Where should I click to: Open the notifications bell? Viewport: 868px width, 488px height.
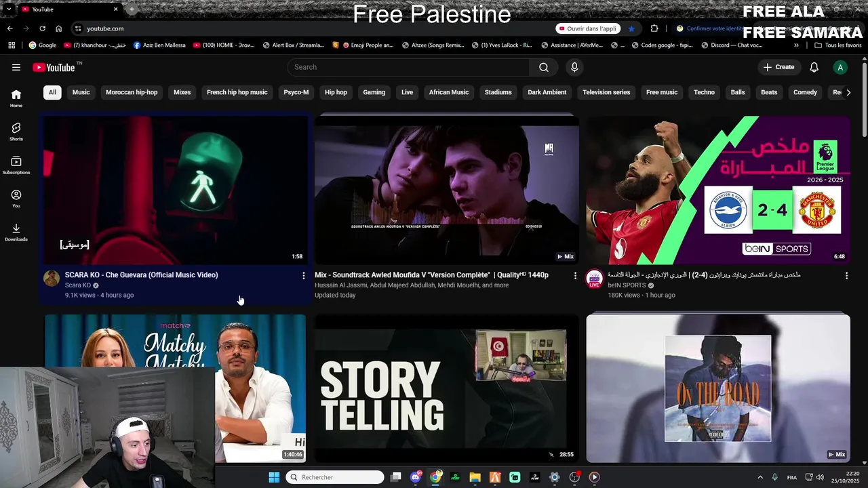pyautogui.click(x=814, y=67)
